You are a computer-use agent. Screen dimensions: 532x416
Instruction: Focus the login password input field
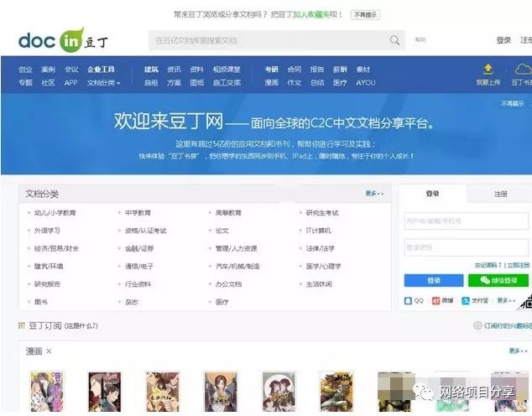point(467,247)
